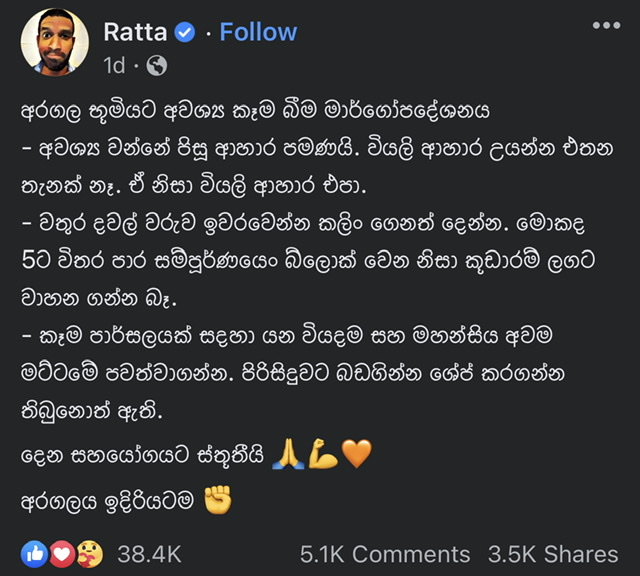Click the red Love reaction icon
640x576 pixels.
coord(62,554)
